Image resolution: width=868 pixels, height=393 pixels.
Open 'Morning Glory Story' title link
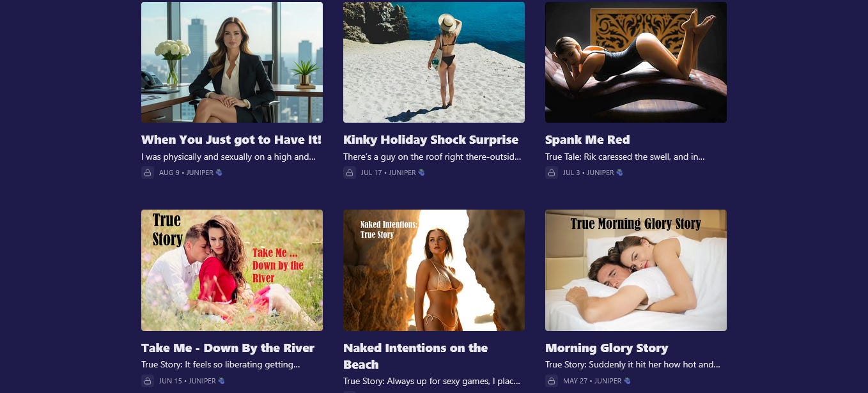[607, 348]
